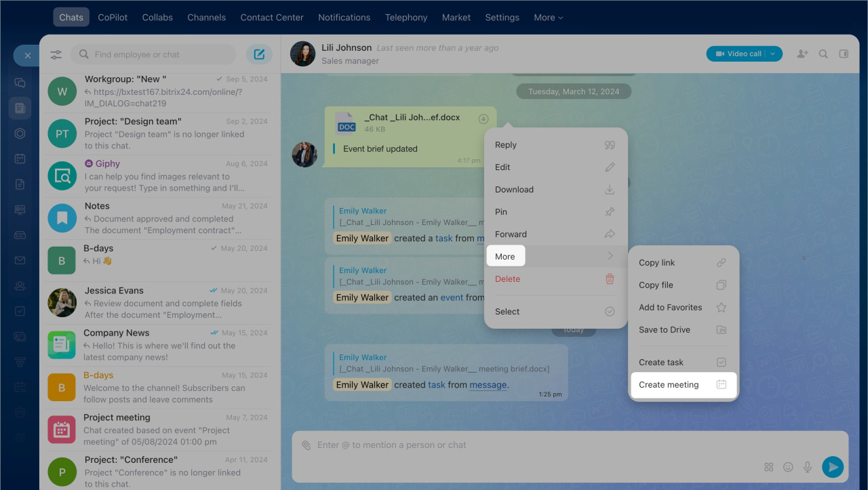Click the search icon in chat header
868x490 pixels.
click(823, 54)
